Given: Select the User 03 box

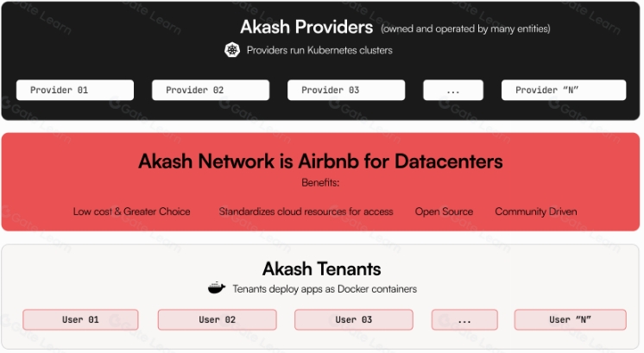Looking at the screenshot, I should [354, 319].
